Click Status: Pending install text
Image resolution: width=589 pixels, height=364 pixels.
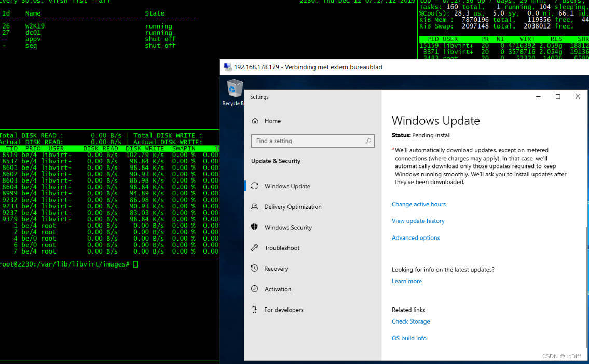click(x=421, y=135)
